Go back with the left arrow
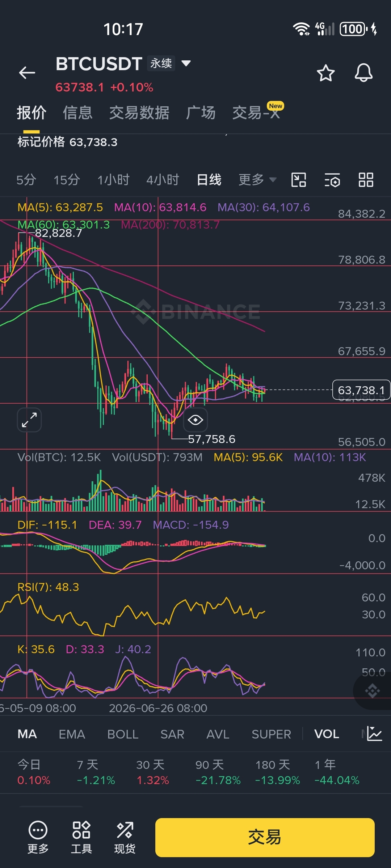This screenshot has height=868, width=391. (x=27, y=73)
